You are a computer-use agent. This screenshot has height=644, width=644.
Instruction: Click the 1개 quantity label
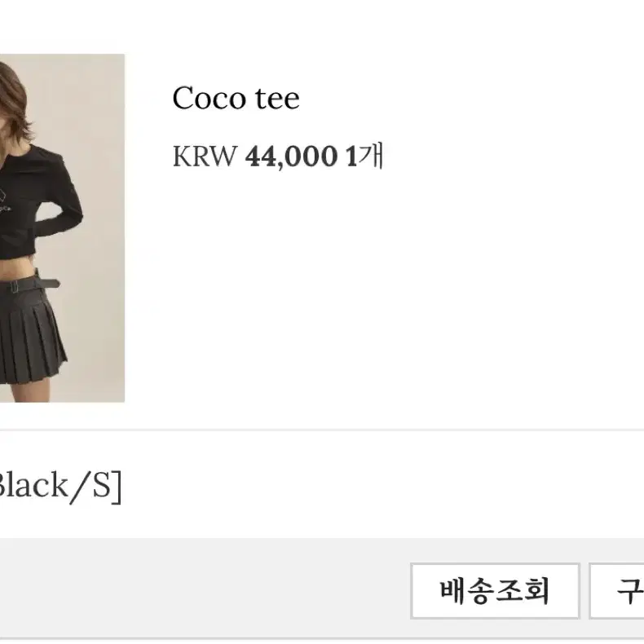point(364,156)
